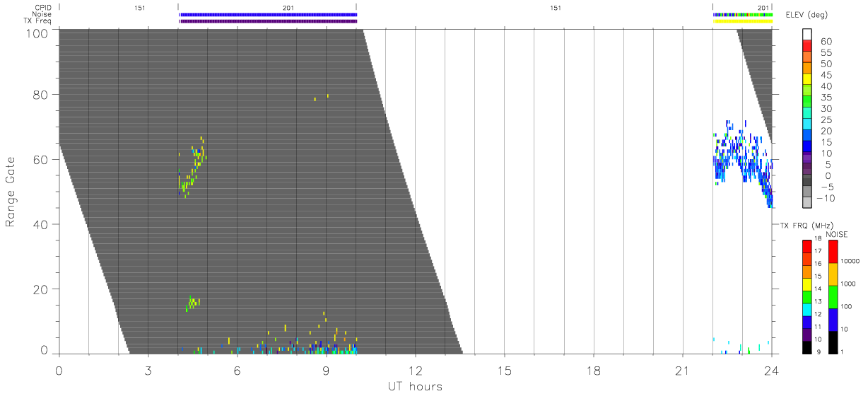The height and width of the screenshot is (401, 868).
Task: Click the black bottom segment of NOISE colorbar
Action: point(833,342)
